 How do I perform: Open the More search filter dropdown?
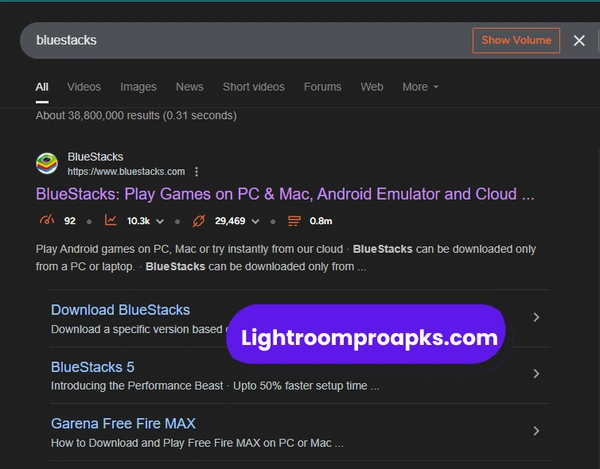[420, 87]
